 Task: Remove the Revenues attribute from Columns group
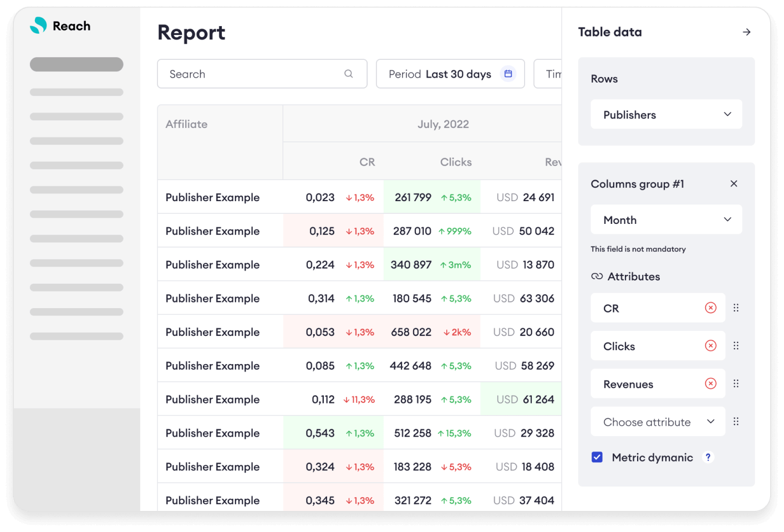click(x=710, y=383)
